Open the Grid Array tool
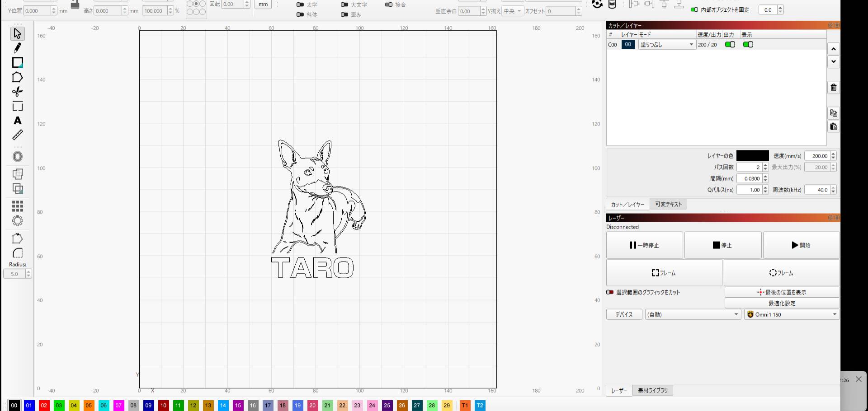The height and width of the screenshot is (411, 868). [17, 206]
